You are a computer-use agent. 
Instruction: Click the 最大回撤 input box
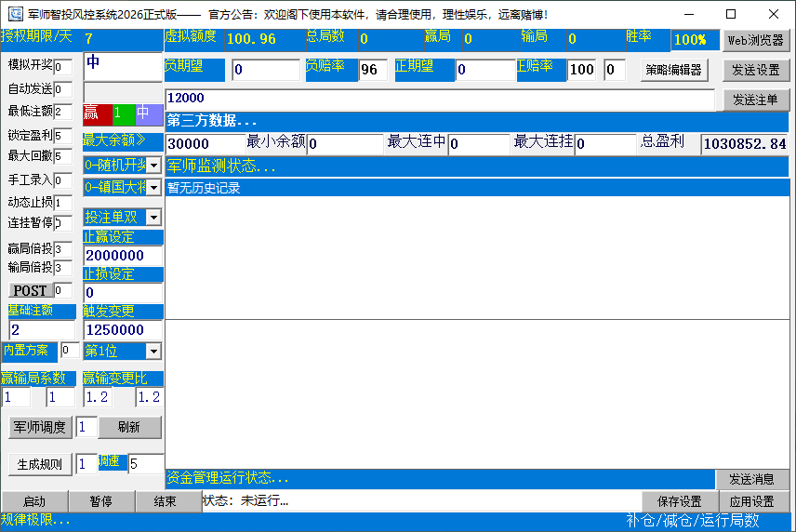click(63, 156)
